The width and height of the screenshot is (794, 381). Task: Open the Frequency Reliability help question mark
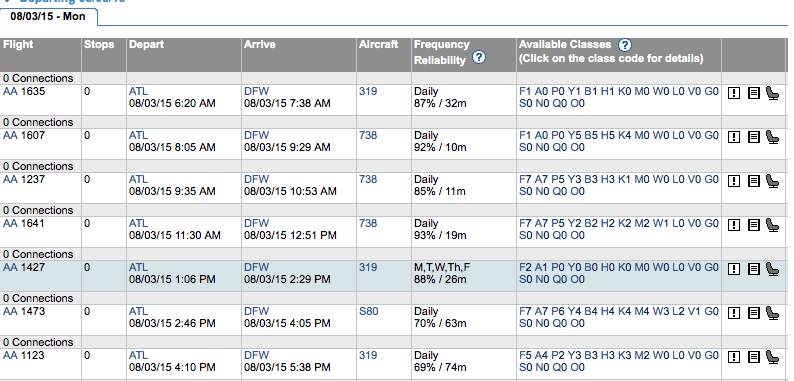coord(479,57)
